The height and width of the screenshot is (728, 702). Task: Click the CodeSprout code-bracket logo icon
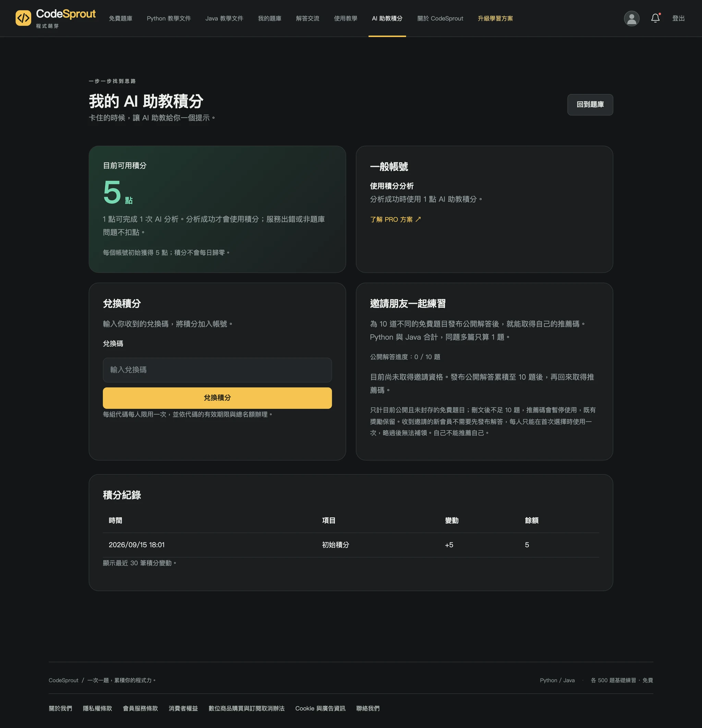[x=23, y=18]
